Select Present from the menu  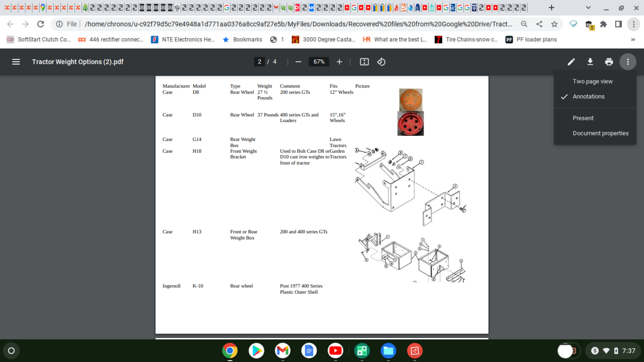point(583,118)
